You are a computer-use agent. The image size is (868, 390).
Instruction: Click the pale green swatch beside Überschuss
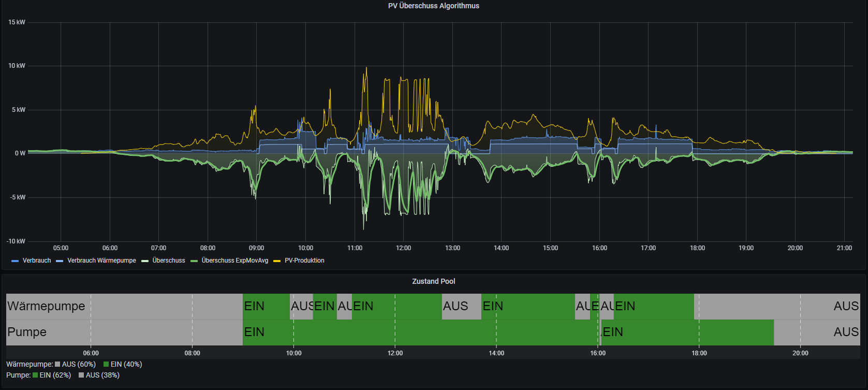tap(145, 261)
